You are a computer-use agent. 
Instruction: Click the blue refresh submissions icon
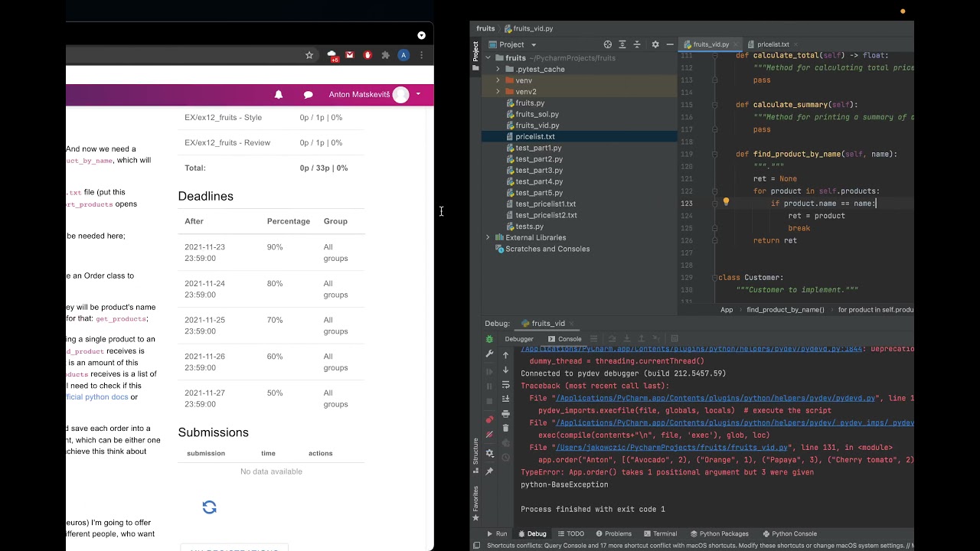209,507
